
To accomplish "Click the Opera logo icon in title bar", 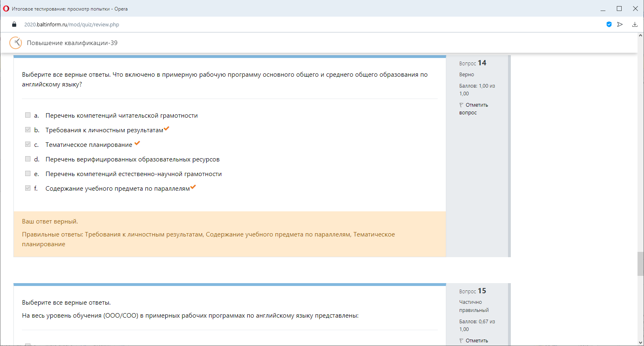I will pyautogui.click(x=6, y=9).
